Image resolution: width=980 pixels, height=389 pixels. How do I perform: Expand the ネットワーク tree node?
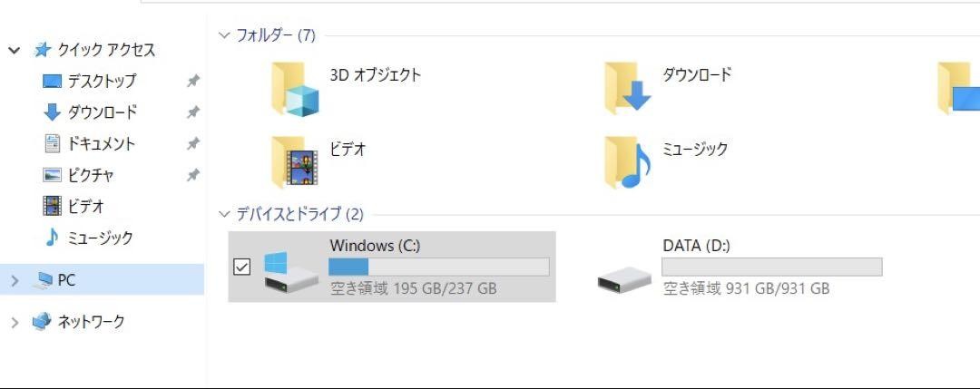click(x=15, y=322)
